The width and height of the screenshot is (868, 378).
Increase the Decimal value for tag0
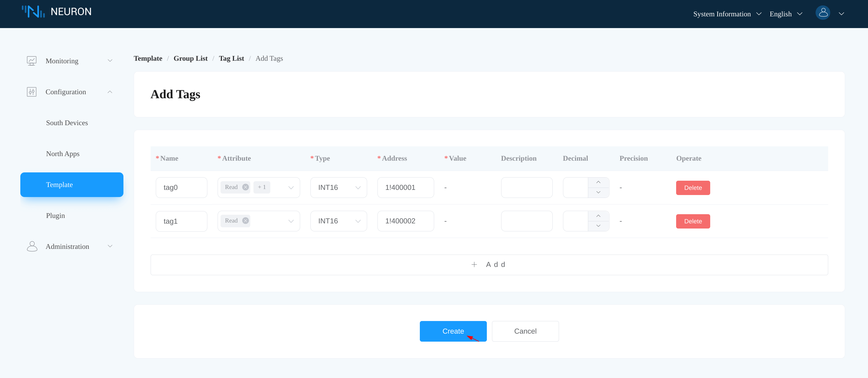pyautogui.click(x=598, y=182)
